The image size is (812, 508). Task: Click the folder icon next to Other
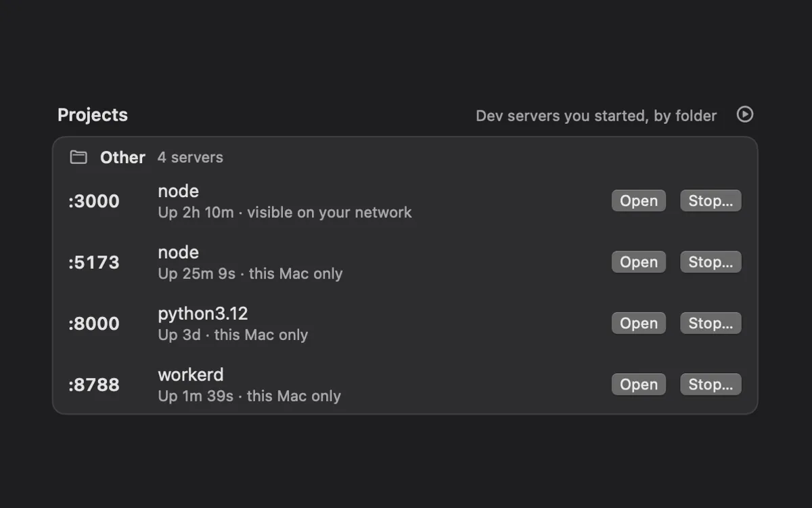[78, 157]
